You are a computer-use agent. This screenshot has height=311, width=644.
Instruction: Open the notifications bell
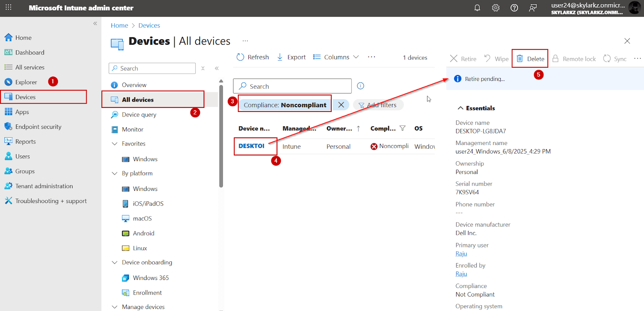click(x=477, y=8)
